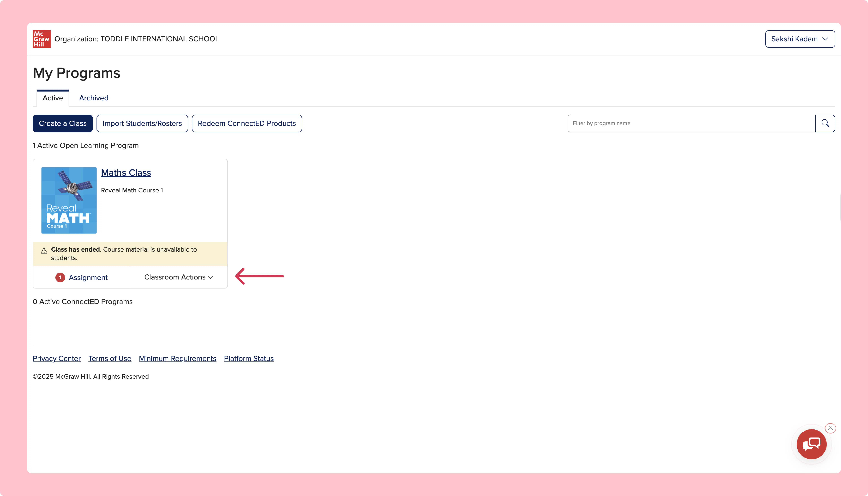Open the Reveal Math Course 1 cover thumbnail
This screenshot has height=496, width=868.
(69, 200)
